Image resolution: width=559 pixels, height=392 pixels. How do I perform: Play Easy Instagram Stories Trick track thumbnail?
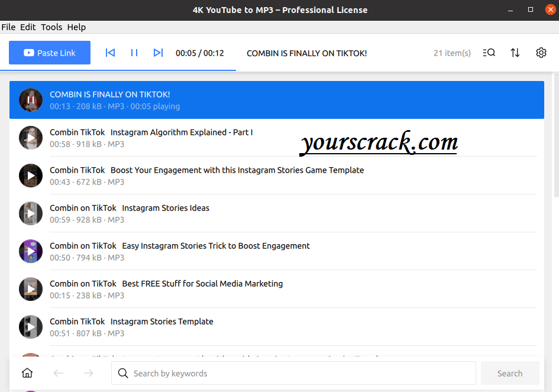(x=31, y=251)
